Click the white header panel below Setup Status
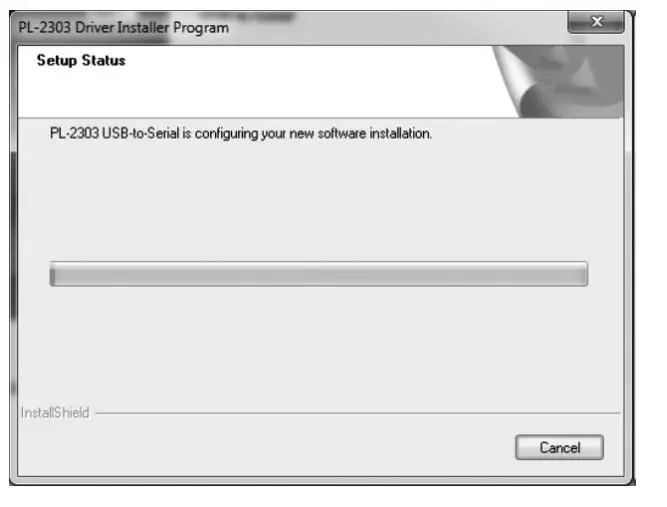Image resolution: width=667 pixels, height=507 pixels. (255, 94)
